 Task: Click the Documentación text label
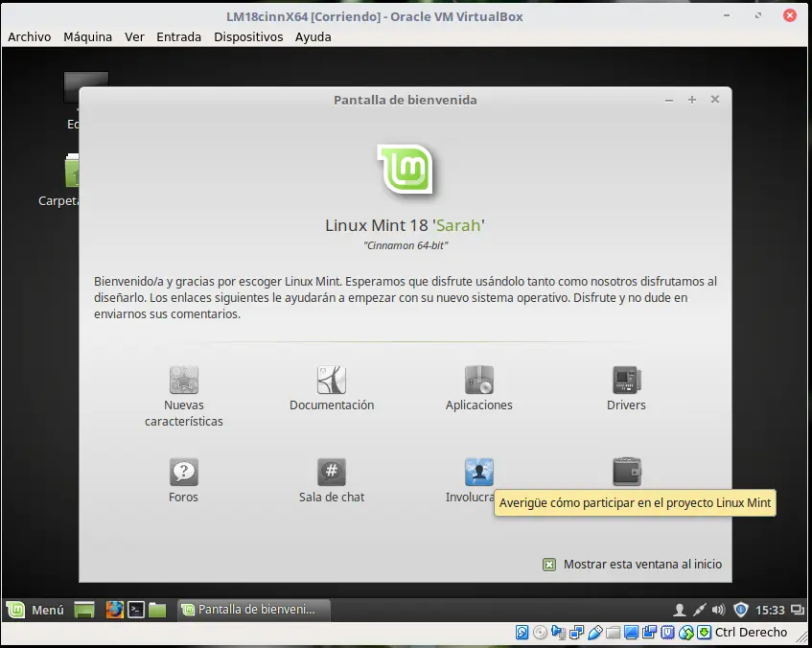tap(332, 405)
